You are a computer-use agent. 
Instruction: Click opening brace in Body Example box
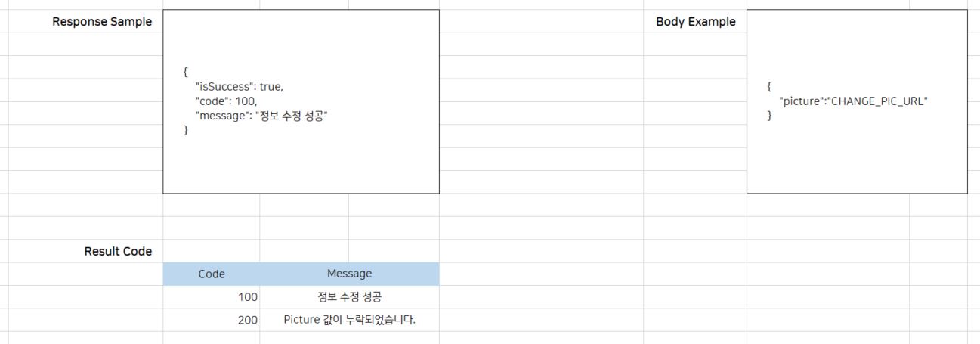pos(769,86)
